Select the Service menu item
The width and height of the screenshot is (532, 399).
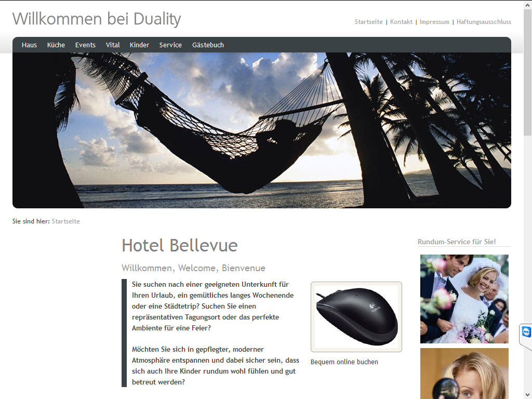coord(170,45)
